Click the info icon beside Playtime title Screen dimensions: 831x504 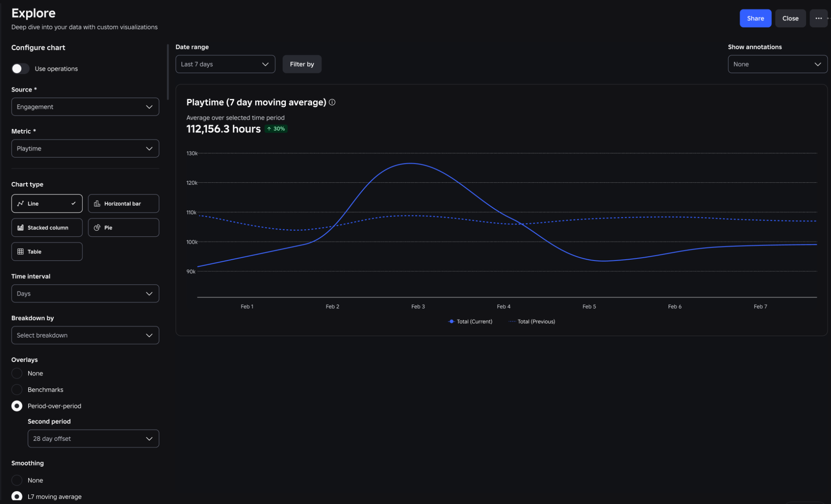point(332,102)
